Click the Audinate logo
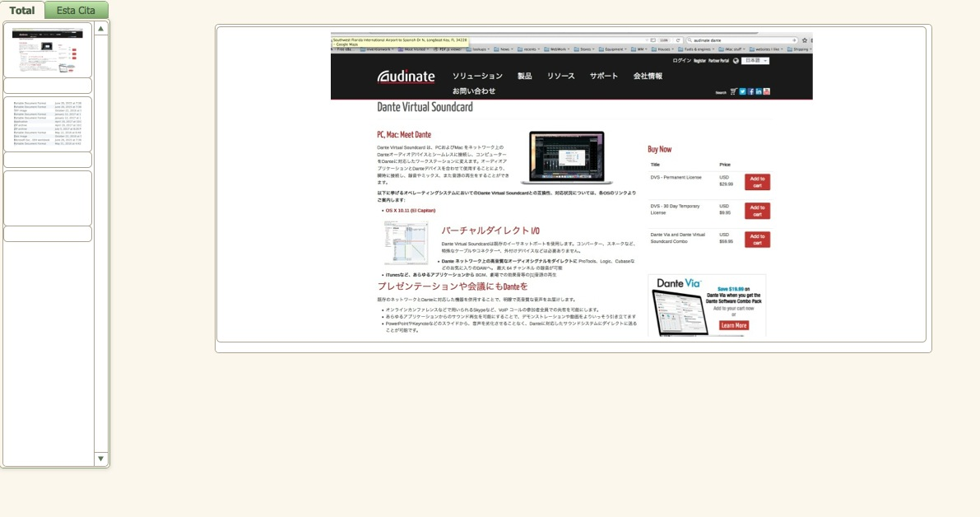This screenshot has height=517, width=980. pos(406,77)
